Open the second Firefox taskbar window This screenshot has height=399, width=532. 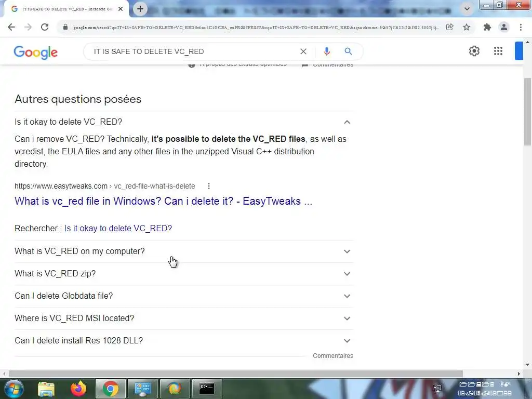pyautogui.click(x=175, y=389)
